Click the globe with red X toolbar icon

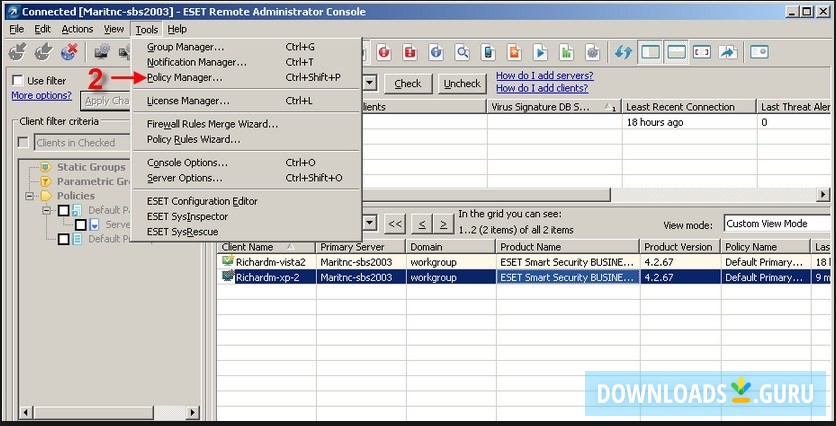69,52
